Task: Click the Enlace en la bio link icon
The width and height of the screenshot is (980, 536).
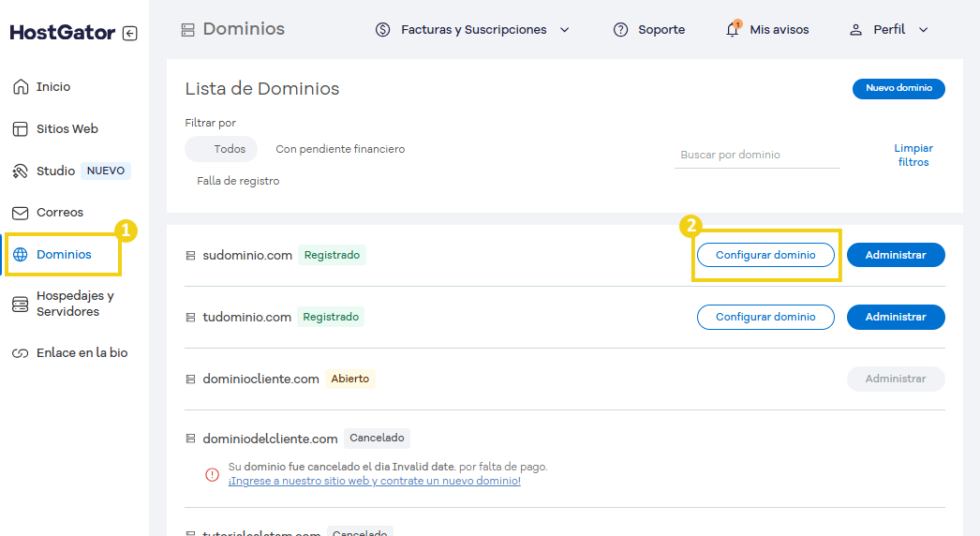Action: 20,353
